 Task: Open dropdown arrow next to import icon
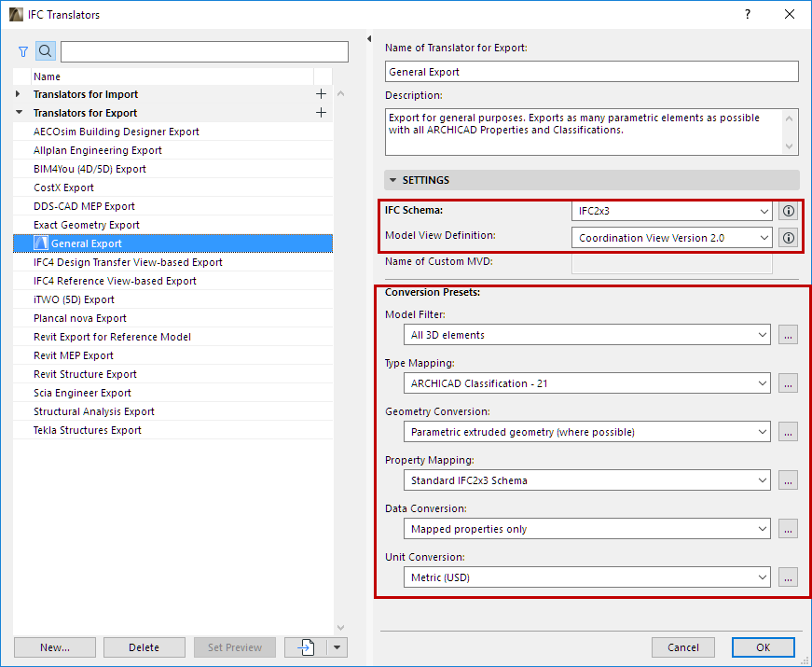coord(337,647)
